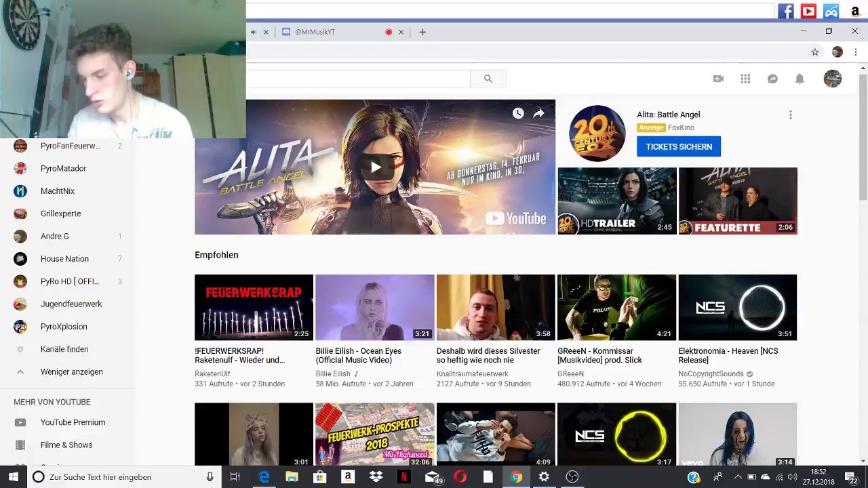The height and width of the screenshot is (488, 868).
Task: Click the share arrow on Alita video
Action: pos(538,114)
